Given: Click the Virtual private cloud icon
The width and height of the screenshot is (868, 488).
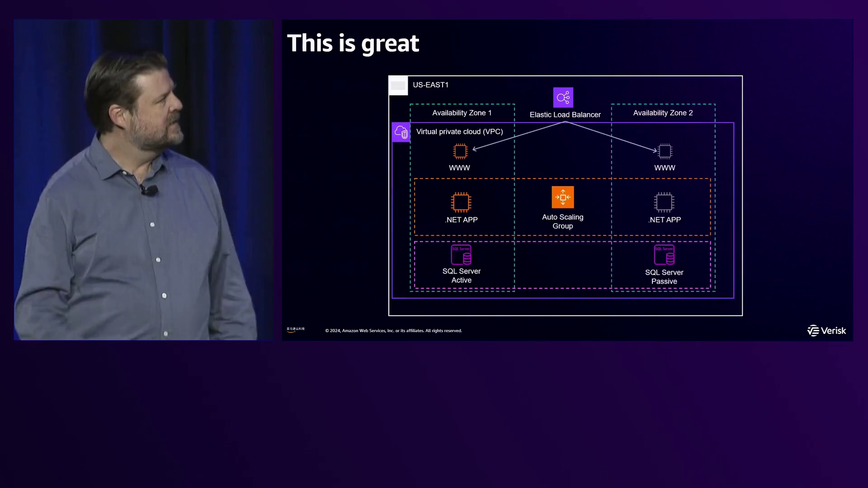Looking at the screenshot, I should [401, 132].
